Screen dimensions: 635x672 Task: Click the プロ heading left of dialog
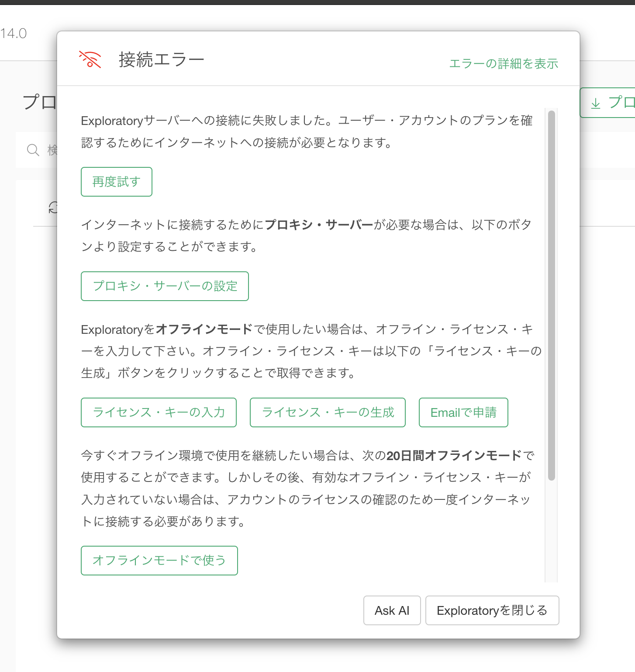[x=39, y=102]
